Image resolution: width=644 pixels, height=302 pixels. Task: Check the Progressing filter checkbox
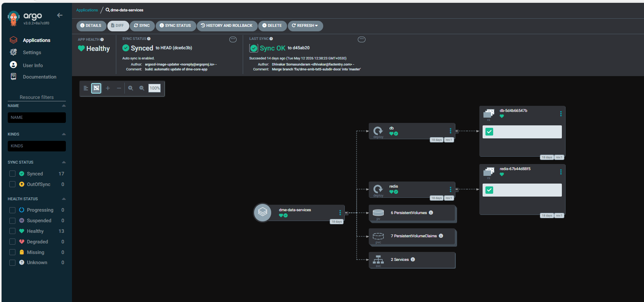click(x=12, y=210)
